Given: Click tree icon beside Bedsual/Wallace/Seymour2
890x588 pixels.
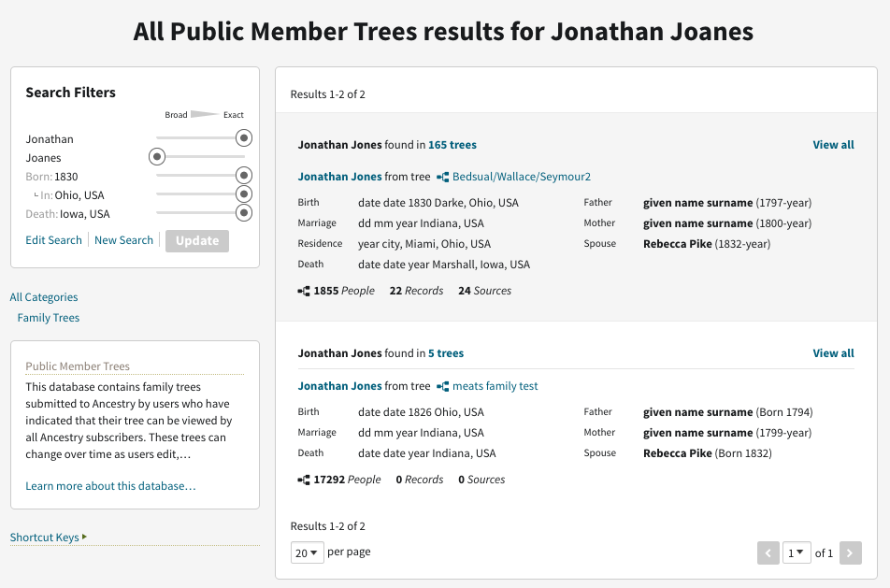Looking at the screenshot, I should pos(443,177).
